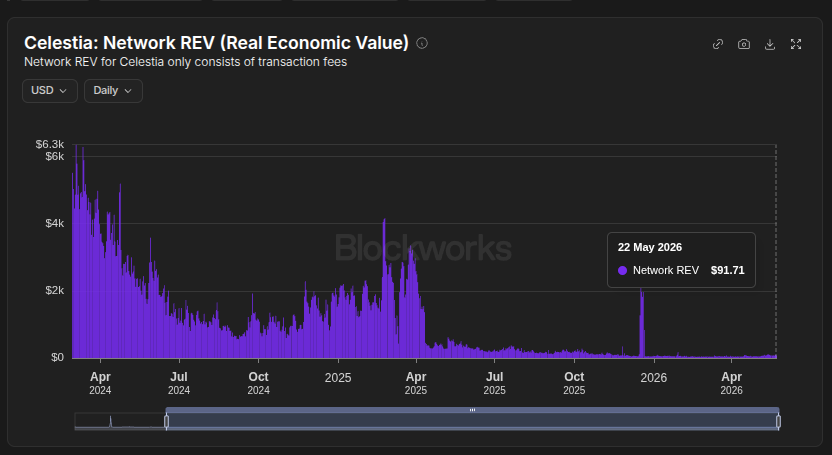This screenshot has height=455, width=832.
Task: Take a chart screenshot with the camera icon
Action: [x=744, y=44]
